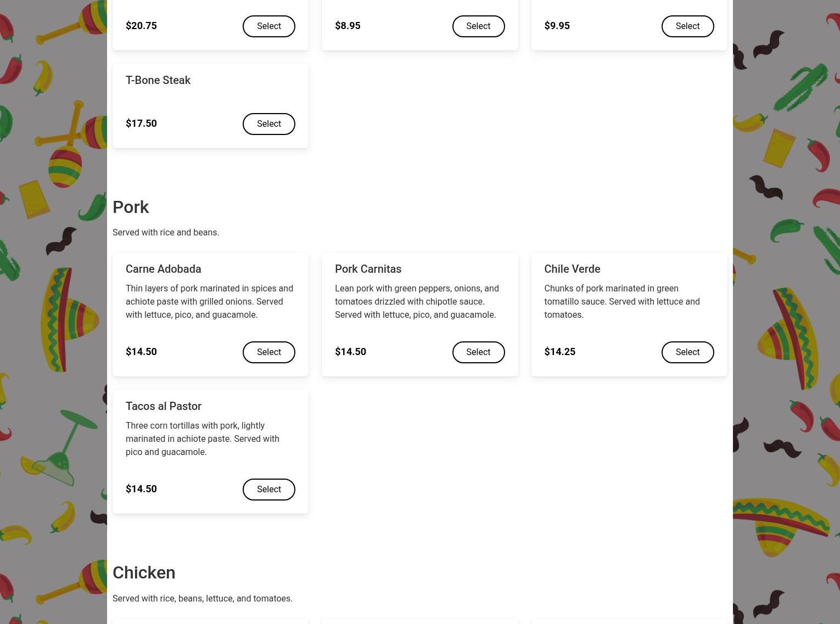The image size is (840, 624).
Task: Click the Pork section heading
Action: coord(131,207)
